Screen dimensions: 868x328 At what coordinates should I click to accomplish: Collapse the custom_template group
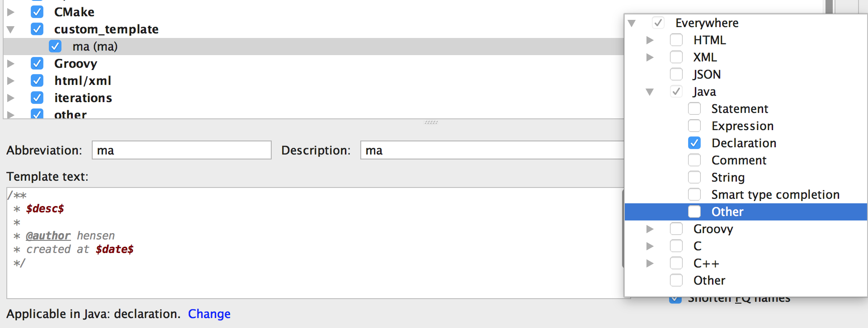11,29
